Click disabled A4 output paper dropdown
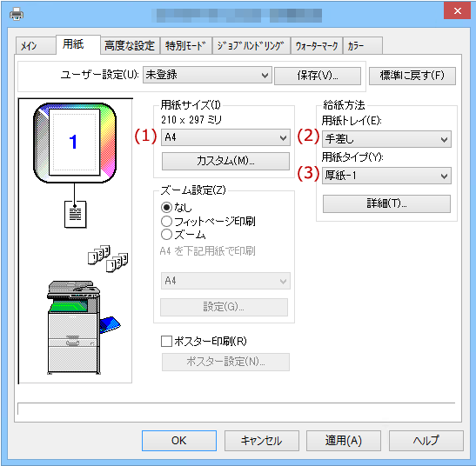Viewport: 476px width, 466px height. 225,281
